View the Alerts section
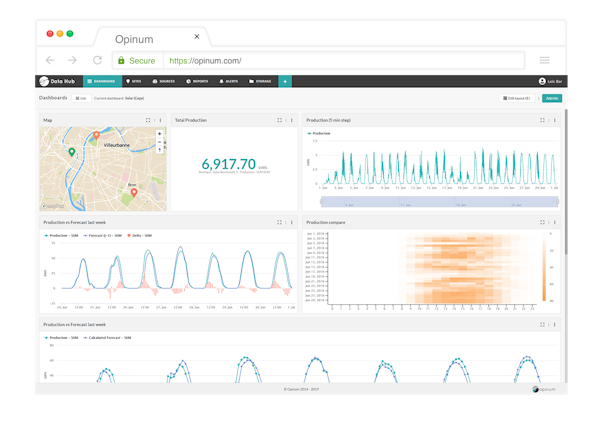The height and width of the screenshot is (438, 600). tap(228, 81)
